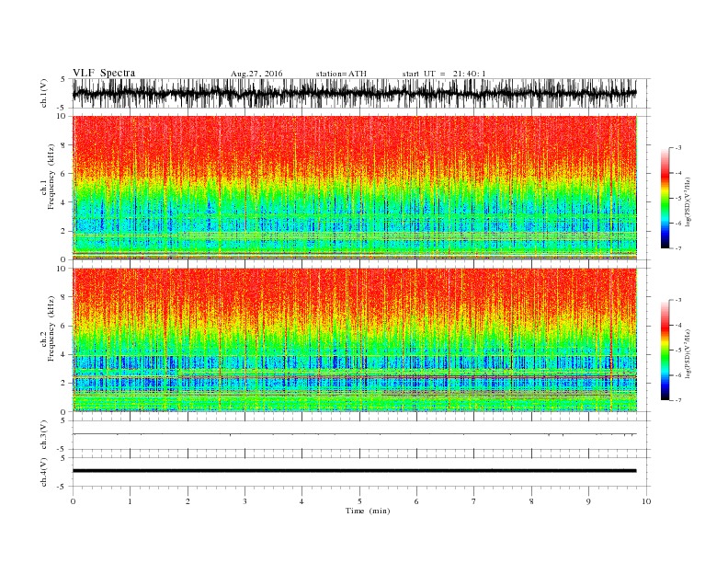The height and width of the screenshot is (563, 728).
Task: Click the "ch.4(V)" axis label
Action: pyautogui.click(x=44, y=472)
